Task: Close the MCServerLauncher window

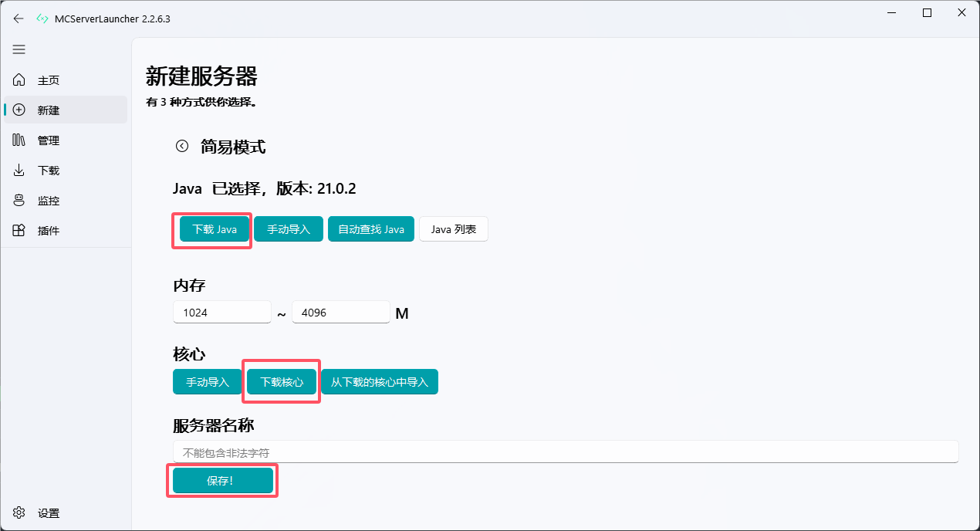Action: (x=962, y=12)
